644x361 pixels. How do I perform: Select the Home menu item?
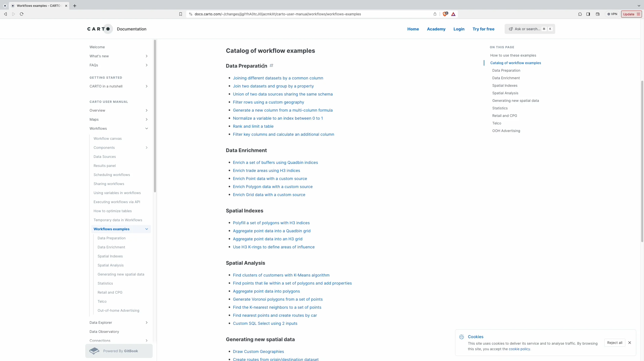413,29
